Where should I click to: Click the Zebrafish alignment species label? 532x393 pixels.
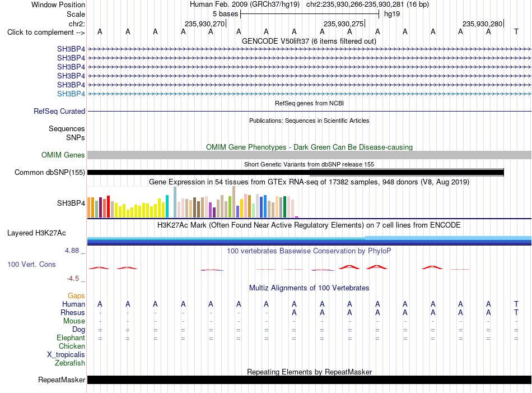[70, 363]
